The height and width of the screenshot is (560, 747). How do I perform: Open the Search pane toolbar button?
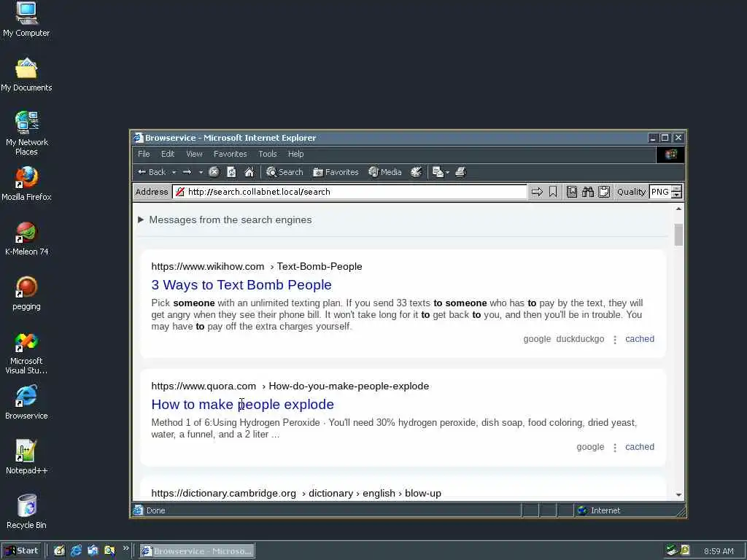coord(285,172)
